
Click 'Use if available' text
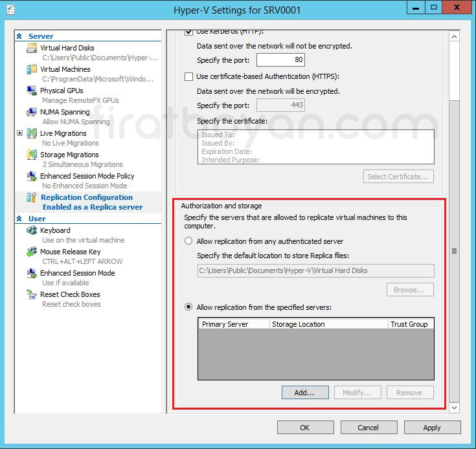click(x=65, y=283)
